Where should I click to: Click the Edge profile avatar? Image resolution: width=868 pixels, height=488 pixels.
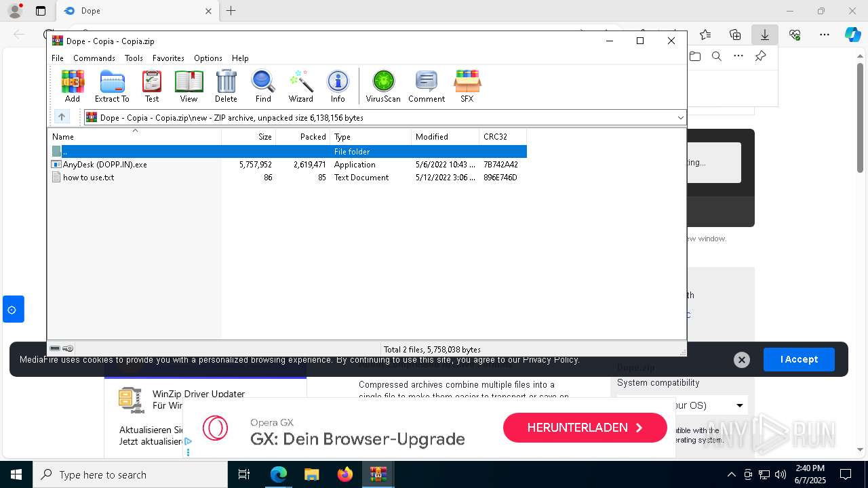coord(14,11)
